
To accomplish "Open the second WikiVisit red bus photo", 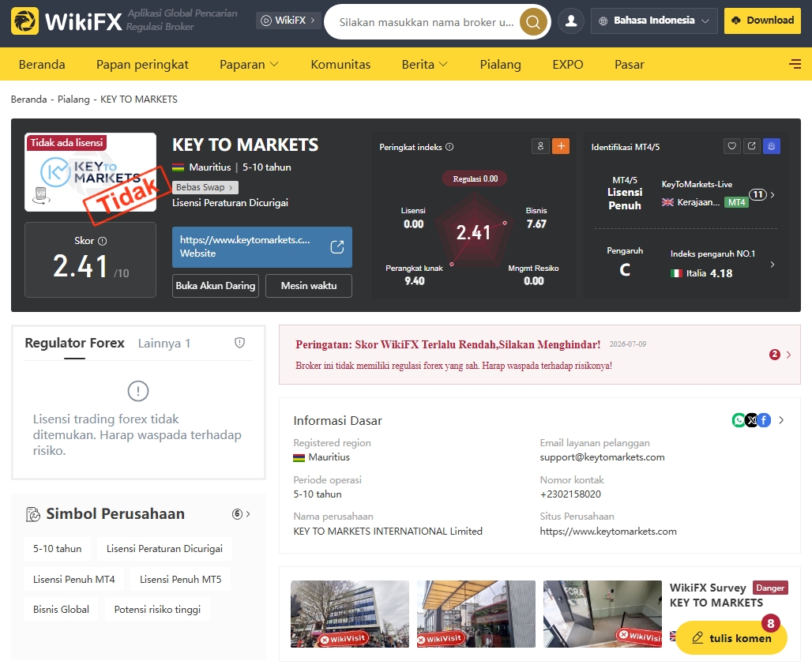I will click(476, 614).
